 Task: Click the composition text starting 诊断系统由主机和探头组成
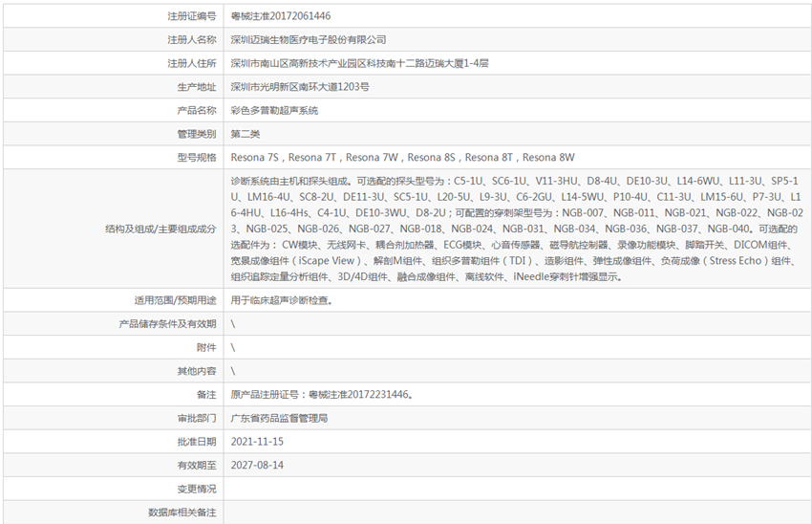(x=517, y=229)
